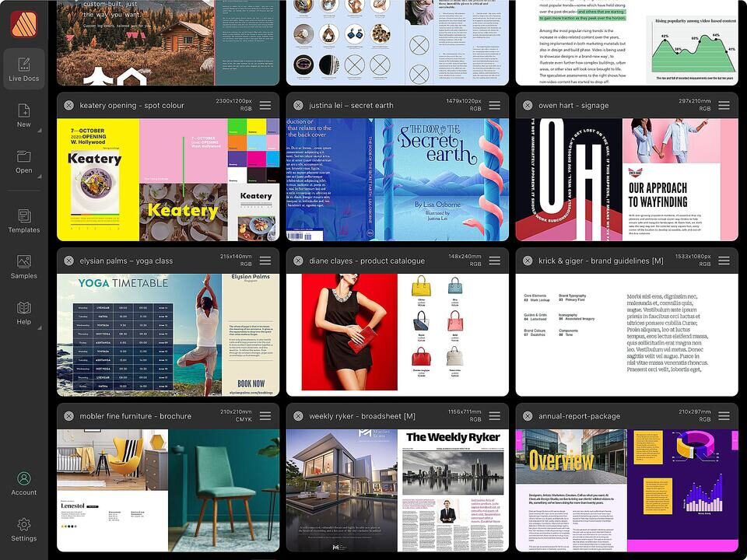This screenshot has width=747, height=560.
Task: Click the Affinity Publisher app logo
Action: pos(23,24)
